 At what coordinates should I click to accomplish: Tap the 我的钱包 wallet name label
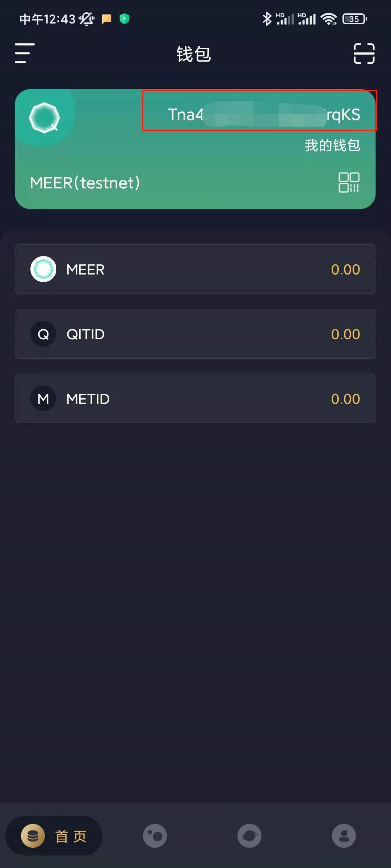[332, 145]
